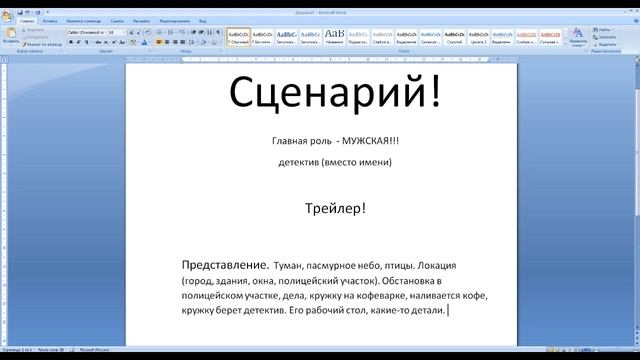Click the Sort icon in paragraph group
The image size is (640, 360).
coord(209,32)
